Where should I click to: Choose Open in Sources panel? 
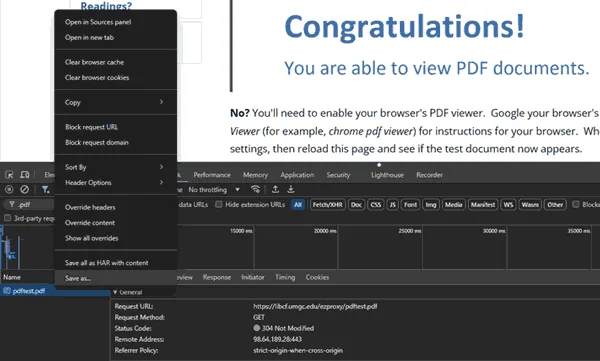pyautogui.click(x=116, y=22)
